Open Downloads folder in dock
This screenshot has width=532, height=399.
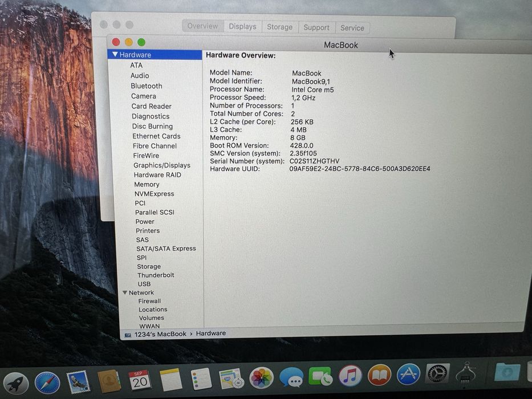point(507,371)
